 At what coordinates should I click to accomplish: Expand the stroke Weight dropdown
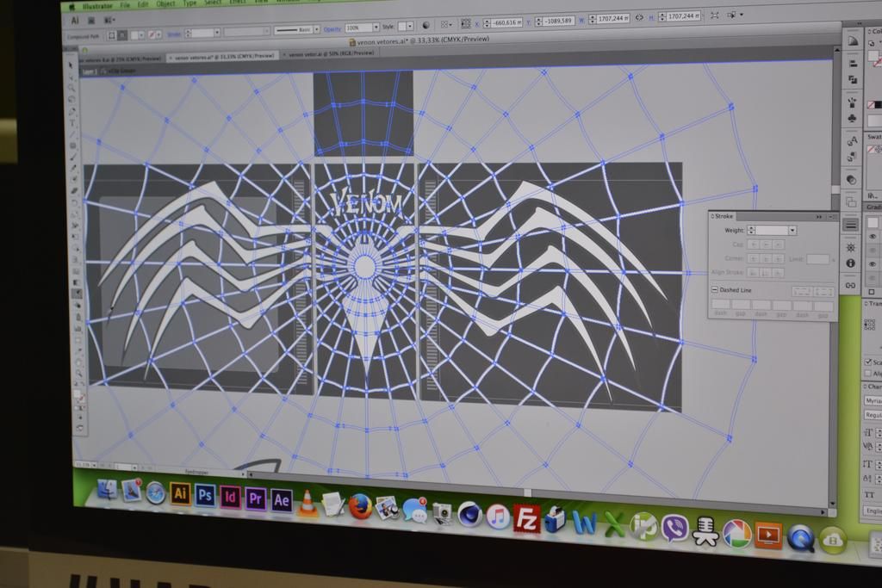(x=792, y=231)
